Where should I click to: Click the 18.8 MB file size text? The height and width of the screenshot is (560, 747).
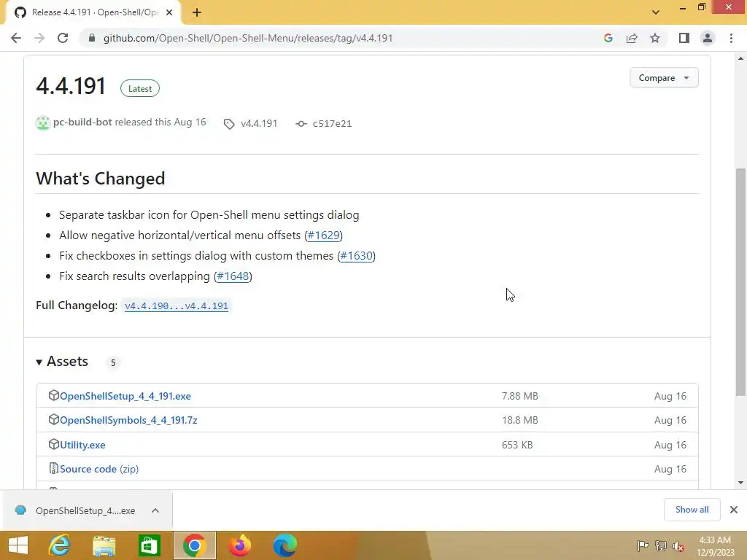coord(519,421)
